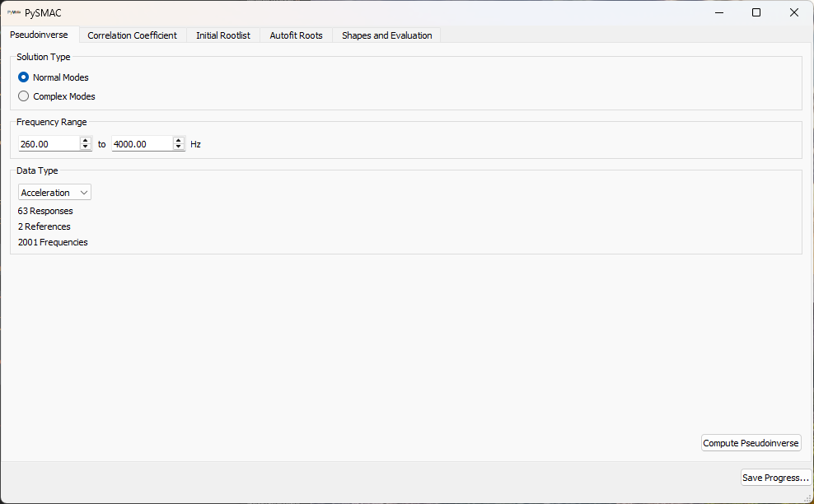814x504 pixels.
Task: Select the Autofit Roots tab
Action: pyautogui.click(x=296, y=35)
